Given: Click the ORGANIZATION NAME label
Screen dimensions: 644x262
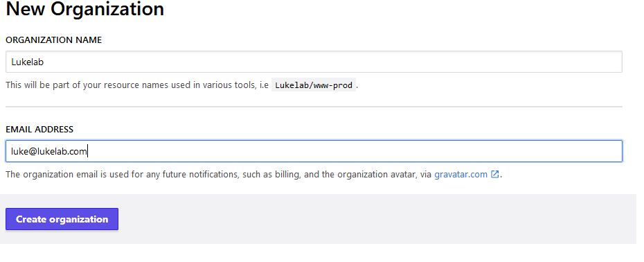Looking at the screenshot, I should [x=54, y=40].
